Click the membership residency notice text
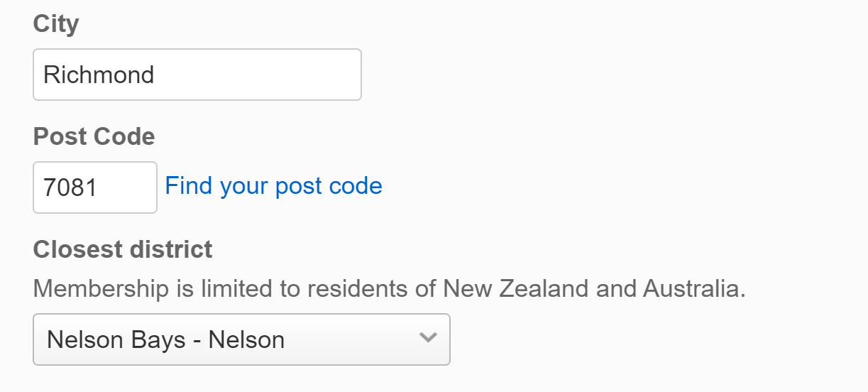The height and width of the screenshot is (392, 868). click(x=389, y=289)
